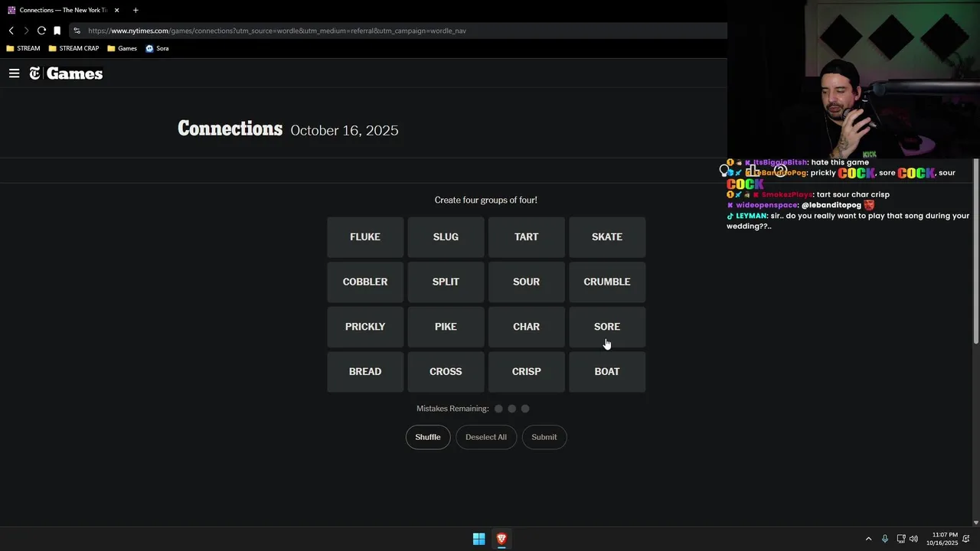980x551 pixels.
Task: Open the Sora bookmark
Action: (x=157, y=48)
